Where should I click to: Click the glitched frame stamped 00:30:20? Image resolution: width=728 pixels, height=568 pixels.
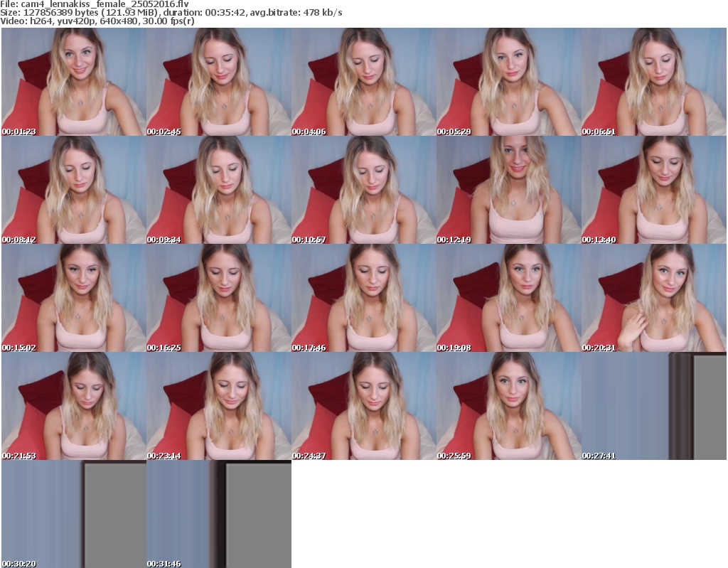pyautogui.click(x=74, y=514)
